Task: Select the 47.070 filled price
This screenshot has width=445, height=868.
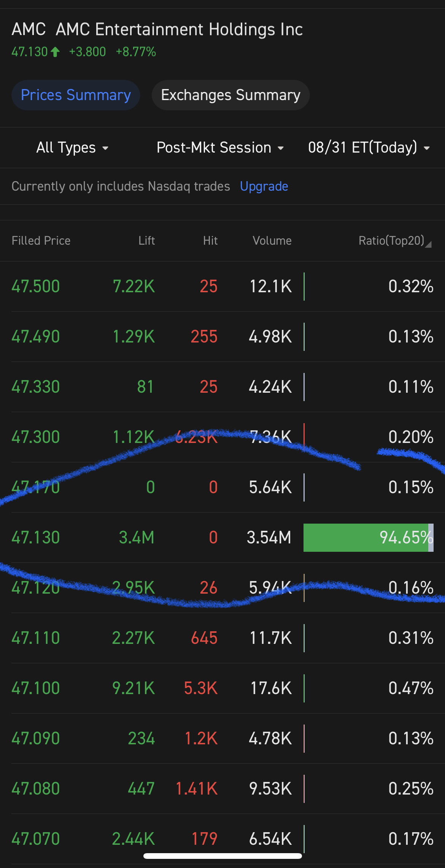Action: point(36,839)
